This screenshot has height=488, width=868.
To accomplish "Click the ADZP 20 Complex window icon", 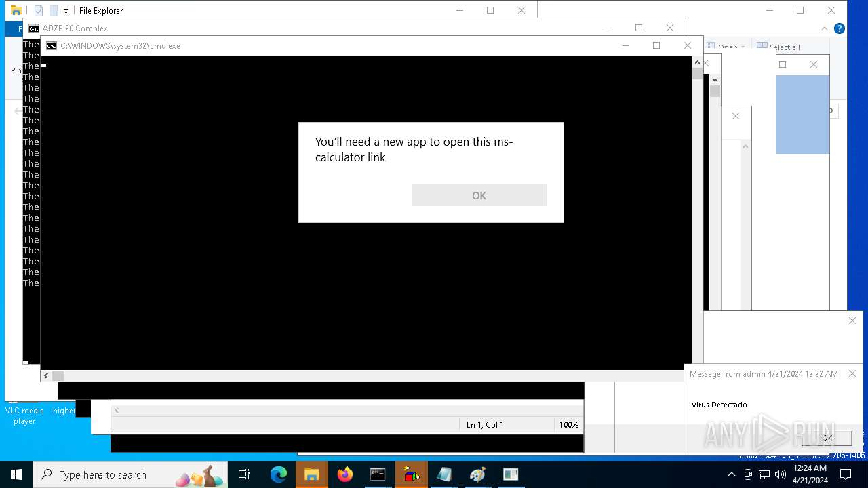I will pos(33,28).
